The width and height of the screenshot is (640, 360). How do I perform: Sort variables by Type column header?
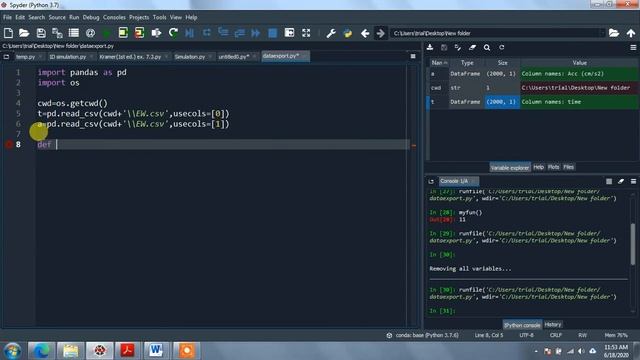coord(467,63)
